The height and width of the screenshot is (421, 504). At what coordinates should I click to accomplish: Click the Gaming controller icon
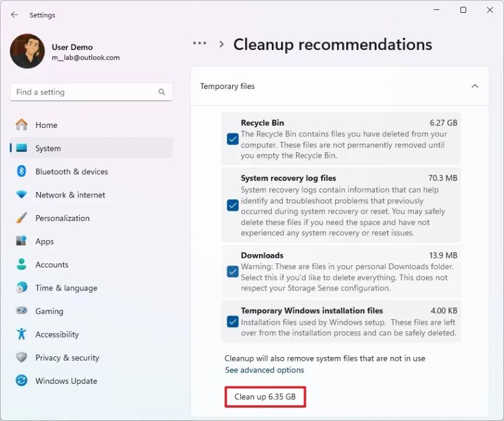pos(21,311)
